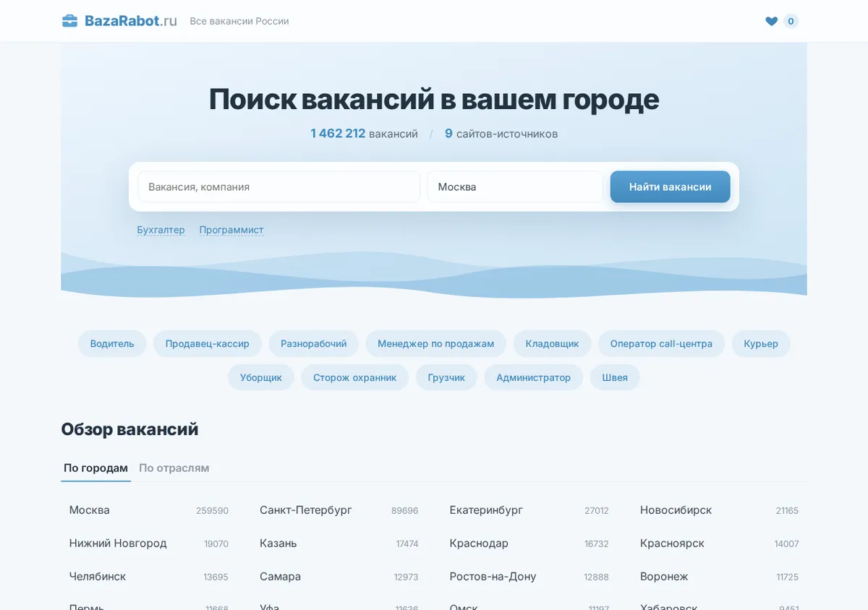
Task: Switch to the По отраслям tab
Action: [174, 468]
